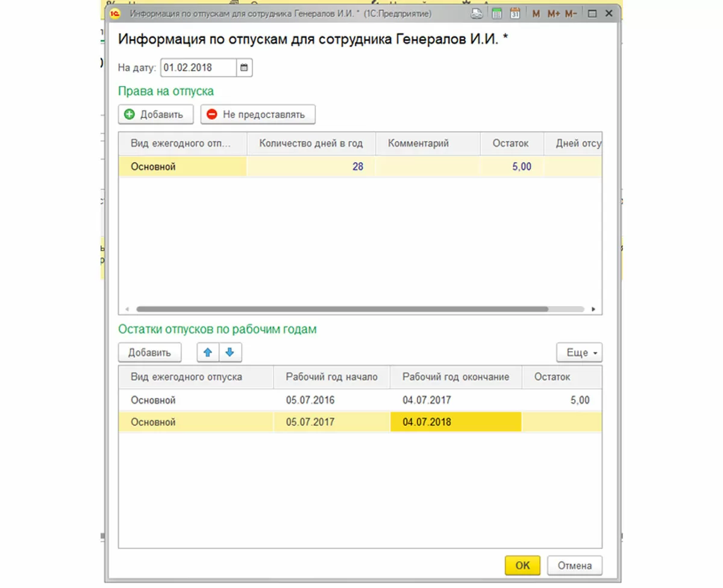The image size is (723, 588).
Task: Click the Дней отсу column header
Action: (x=572, y=143)
